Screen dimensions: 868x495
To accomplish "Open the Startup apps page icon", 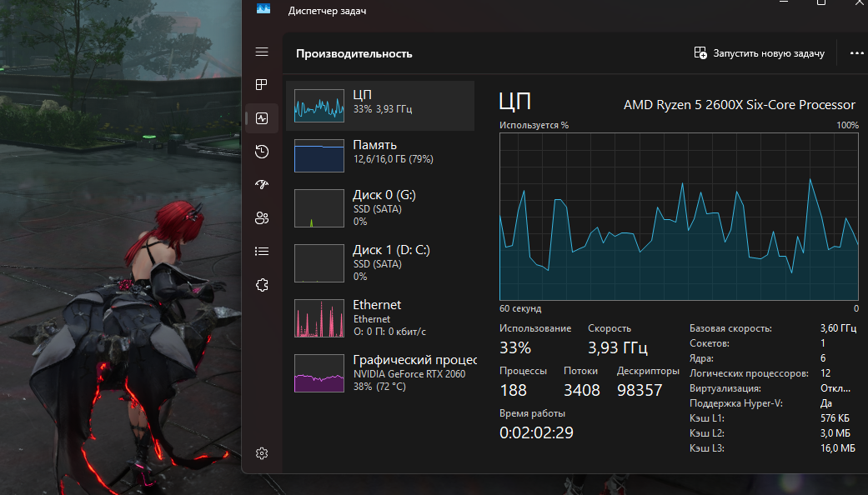I will tap(262, 185).
